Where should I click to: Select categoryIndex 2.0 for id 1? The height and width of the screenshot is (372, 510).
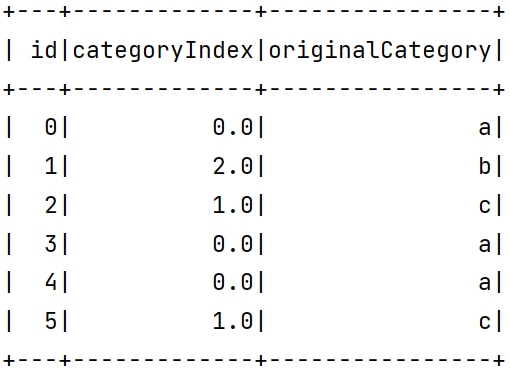(233, 166)
